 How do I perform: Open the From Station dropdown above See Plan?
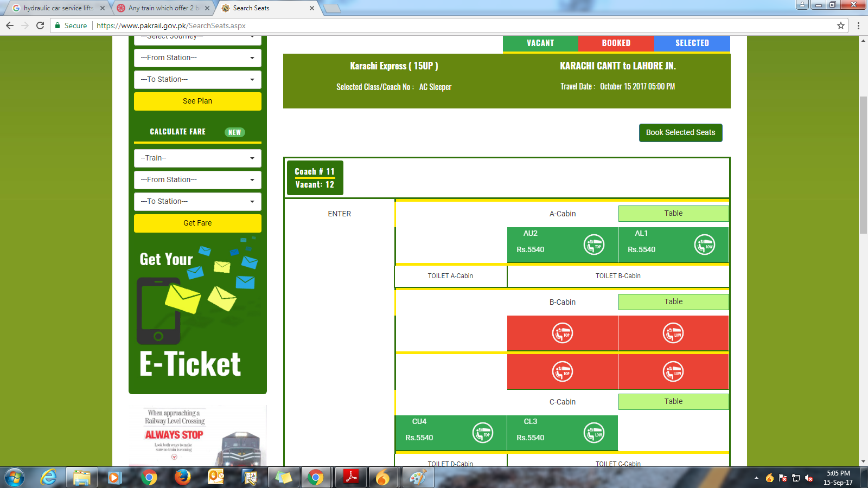click(x=197, y=58)
